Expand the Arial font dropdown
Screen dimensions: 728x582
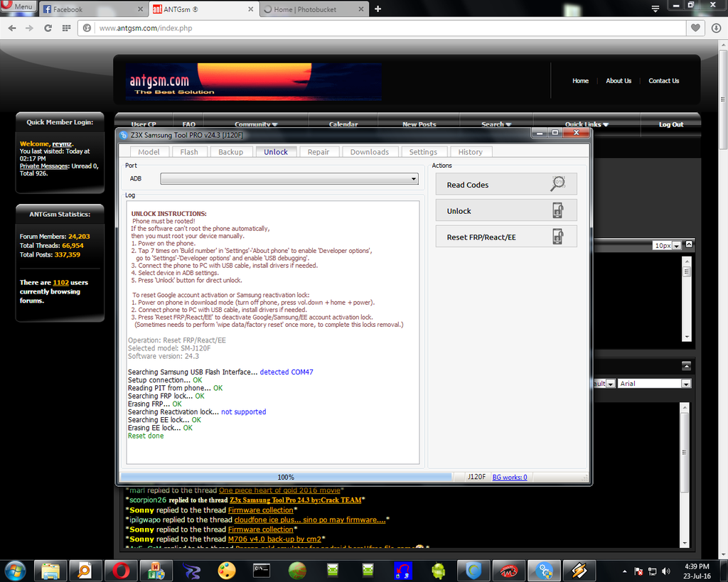pos(686,384)
